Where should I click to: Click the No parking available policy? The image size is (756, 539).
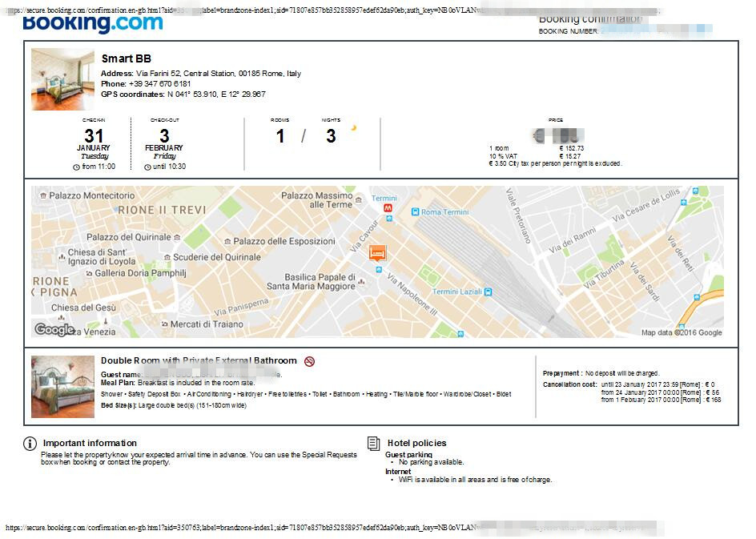(431, 462)
